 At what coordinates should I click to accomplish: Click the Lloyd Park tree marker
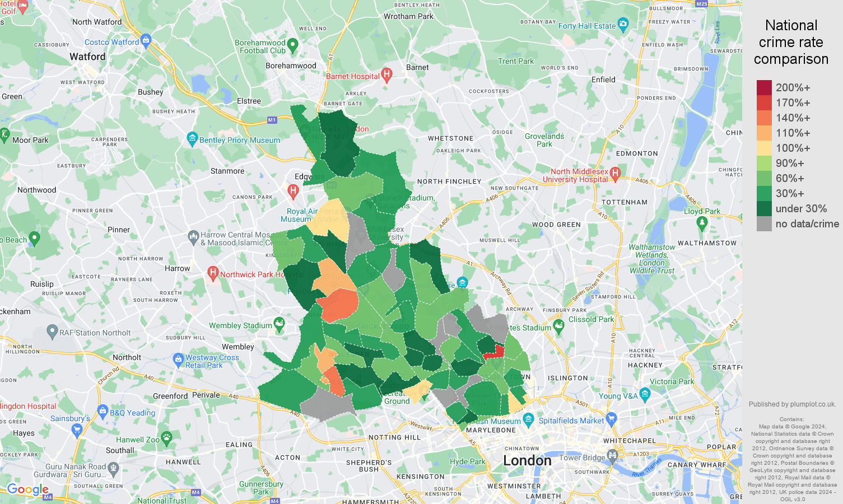point(702,223)
